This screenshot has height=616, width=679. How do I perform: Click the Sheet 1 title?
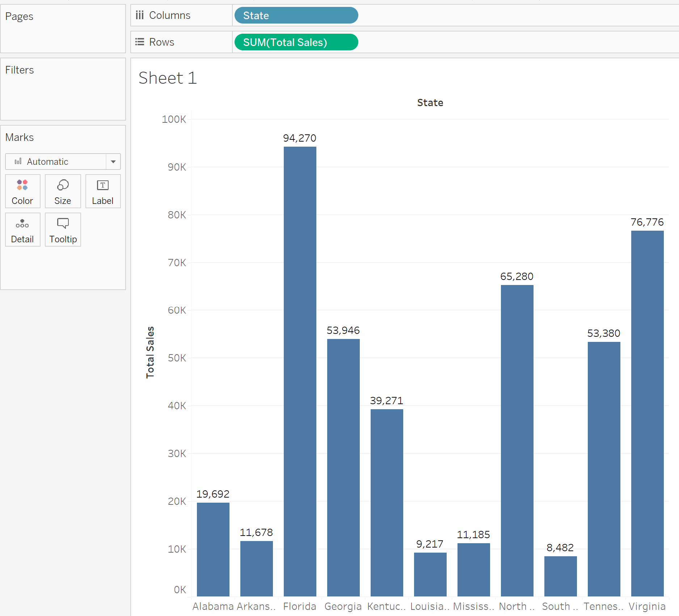168,78
